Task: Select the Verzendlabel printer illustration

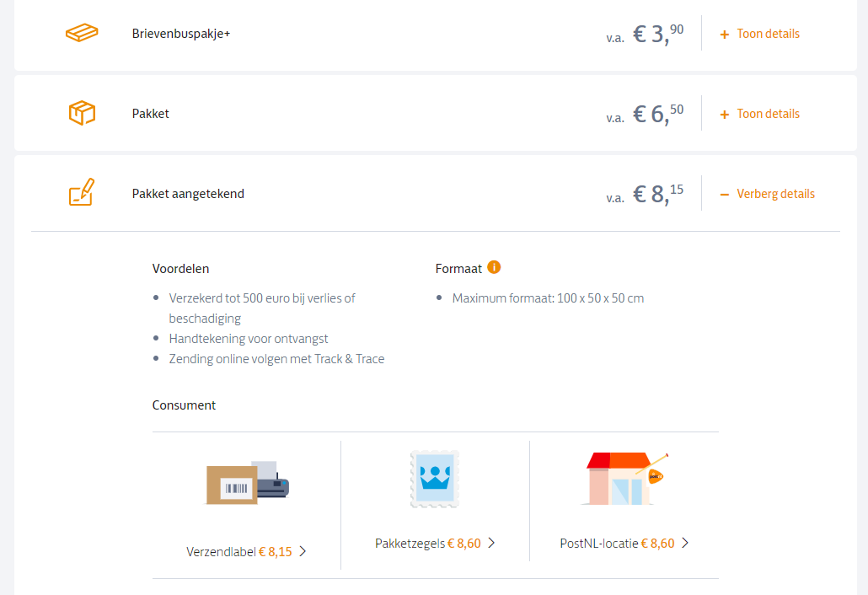Action: click(248, 482)
